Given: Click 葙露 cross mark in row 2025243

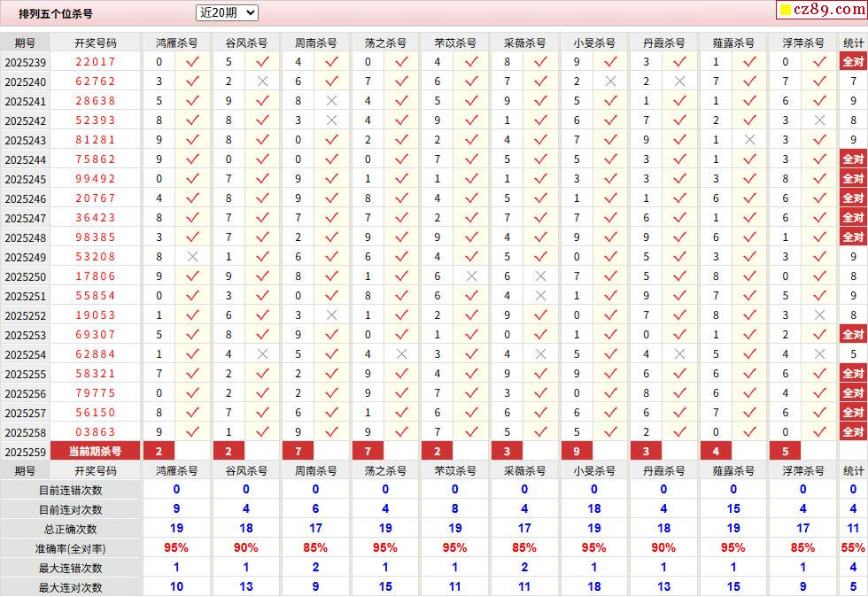Looking at the screenshot, I should (749, 140).
